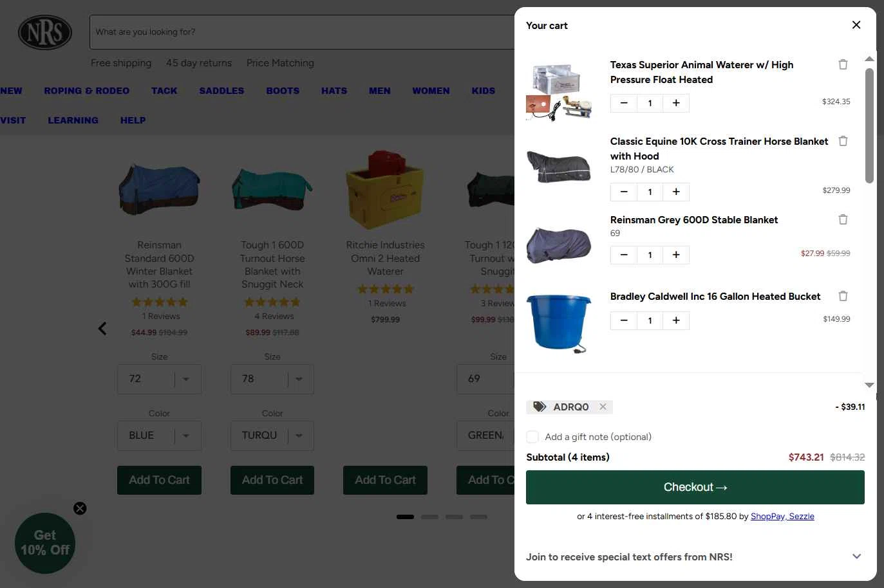Delete Texas Superior Animal Waterer from cart
This screenshot has width=884, height=588.
click(x=843, y=64)
